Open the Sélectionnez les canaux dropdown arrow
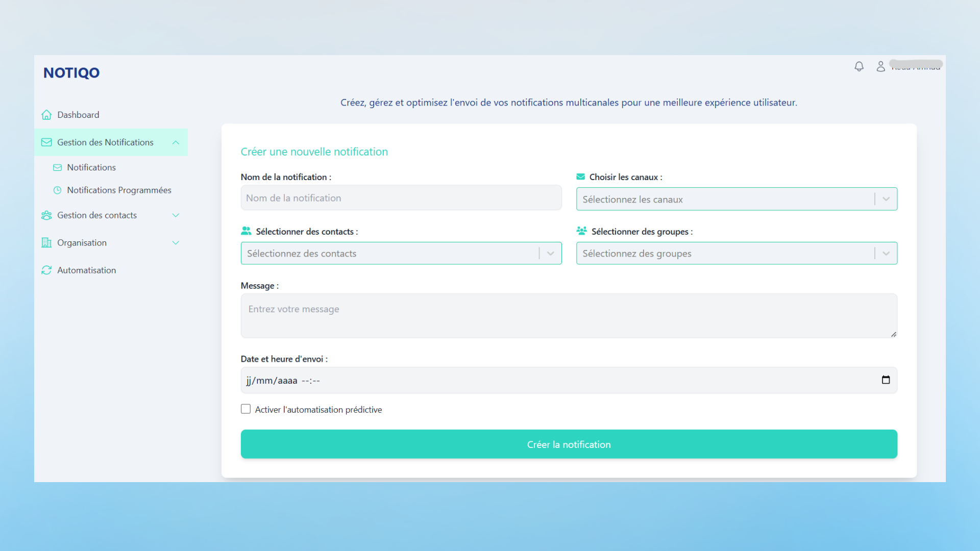Screen dimensions: 980x551 (x=886, y=199)
